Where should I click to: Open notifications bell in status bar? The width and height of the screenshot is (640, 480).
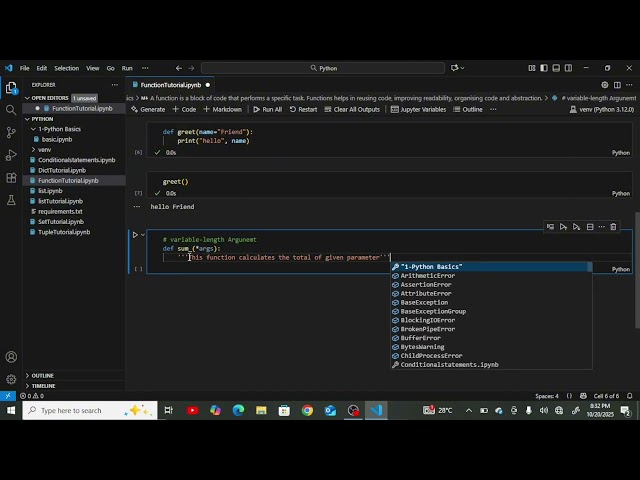(x=630, y=396)
